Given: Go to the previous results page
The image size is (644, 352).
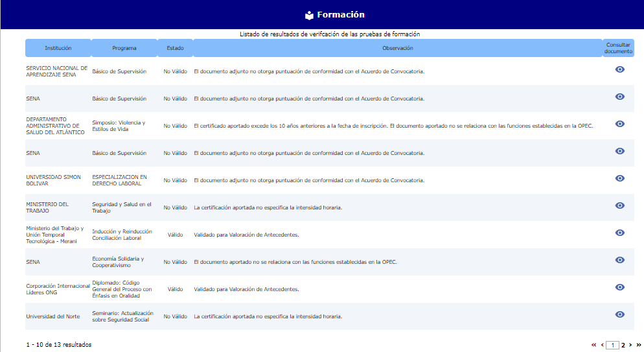Looking at the screenshot, I should click(602, 345).
